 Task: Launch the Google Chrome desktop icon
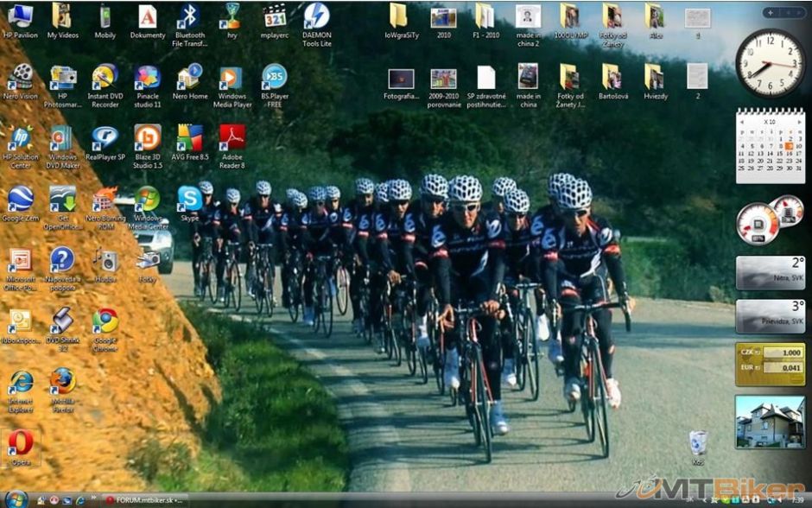[105, 322]
